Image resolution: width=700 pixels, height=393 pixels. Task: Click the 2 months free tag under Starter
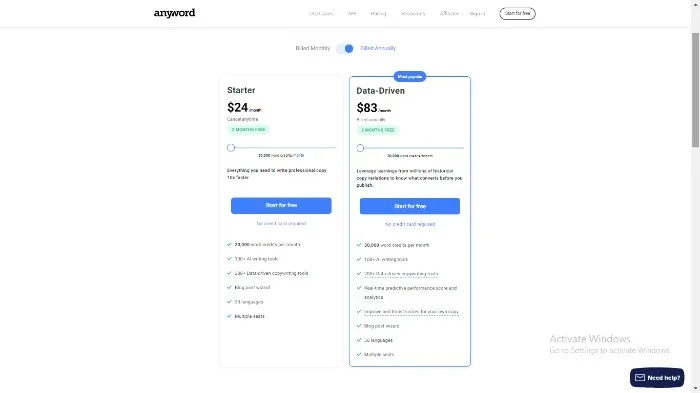(x=248, y=130)
